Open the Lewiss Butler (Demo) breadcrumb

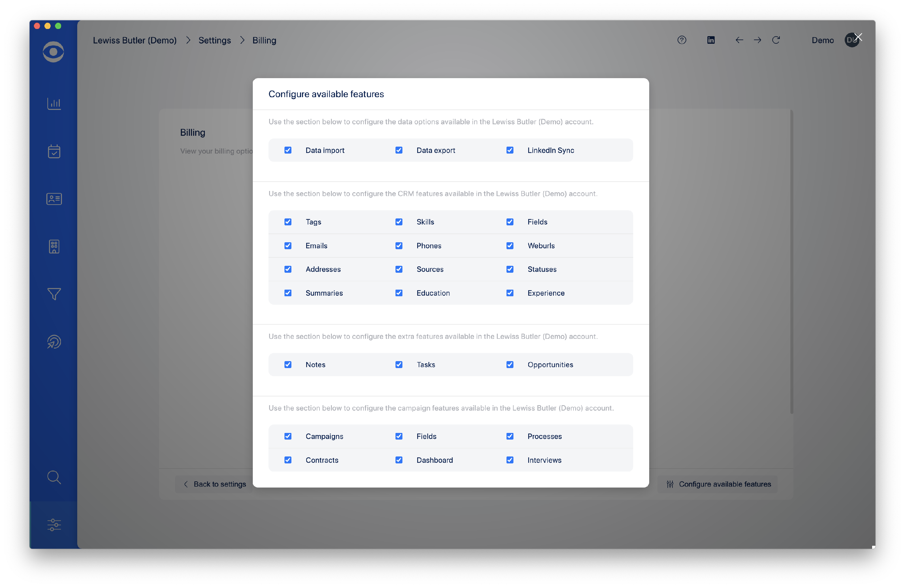coord(135,40)
